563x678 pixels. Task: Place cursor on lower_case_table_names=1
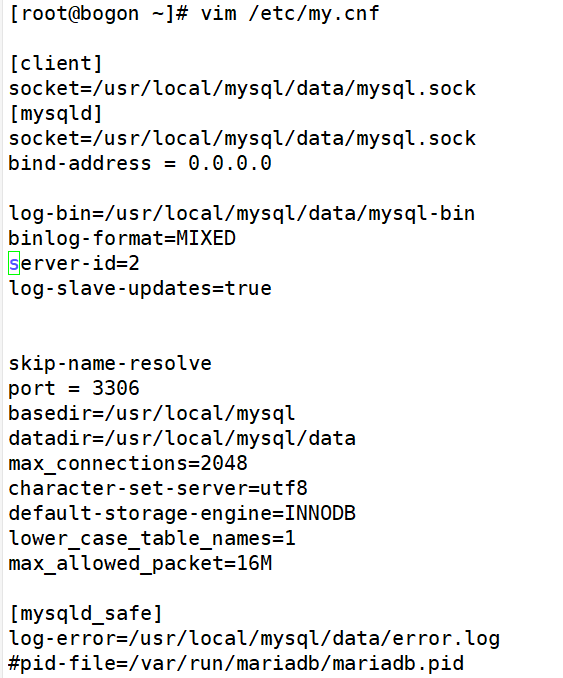point(152,539)
